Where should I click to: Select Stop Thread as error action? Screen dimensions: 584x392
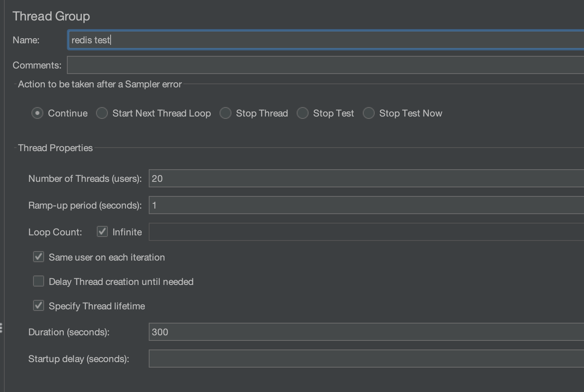coord(225,113)
